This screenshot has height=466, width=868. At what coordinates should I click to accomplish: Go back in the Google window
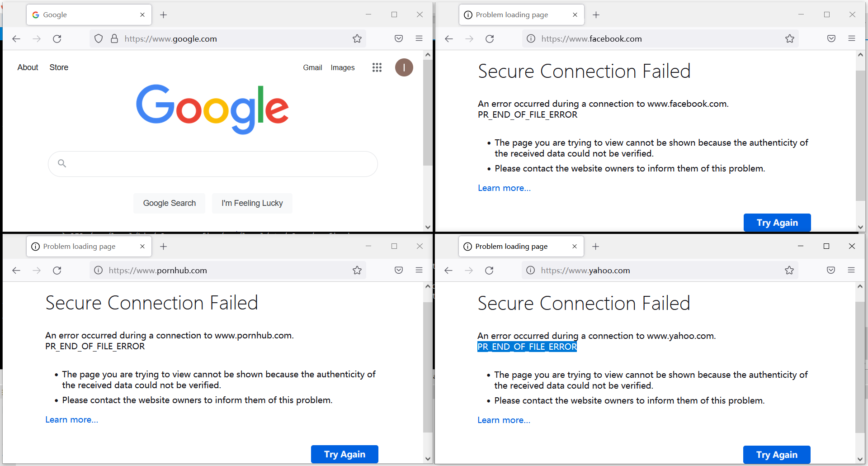point(16,39)
